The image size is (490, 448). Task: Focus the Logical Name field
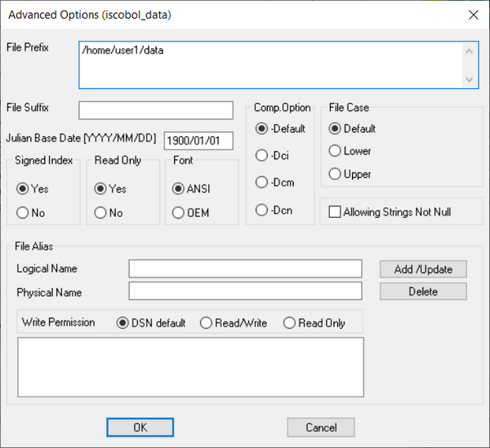(x=245, y=268)
